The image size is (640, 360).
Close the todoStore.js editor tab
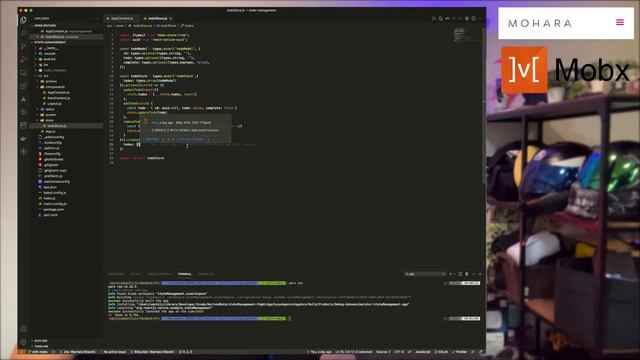(171, 18)
